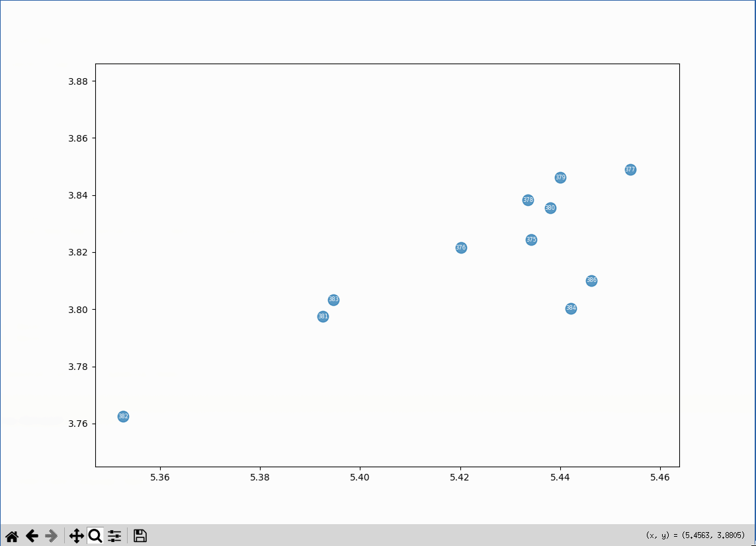This screenshot has height=546, width=756.
Task: Pick the scatter point labeled 379
Action: pos(560,177)
